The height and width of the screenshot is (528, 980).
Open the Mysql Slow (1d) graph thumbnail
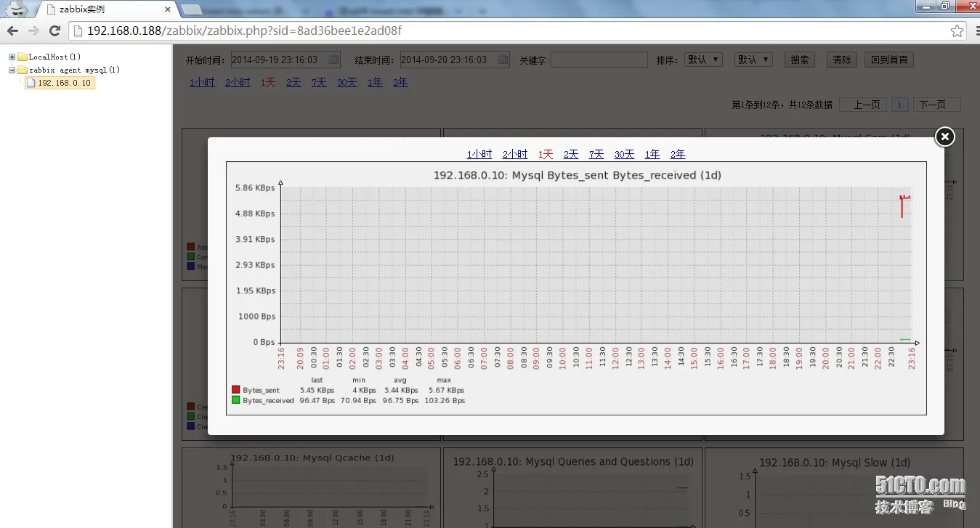pyautogui.click(x=835, y=487)
